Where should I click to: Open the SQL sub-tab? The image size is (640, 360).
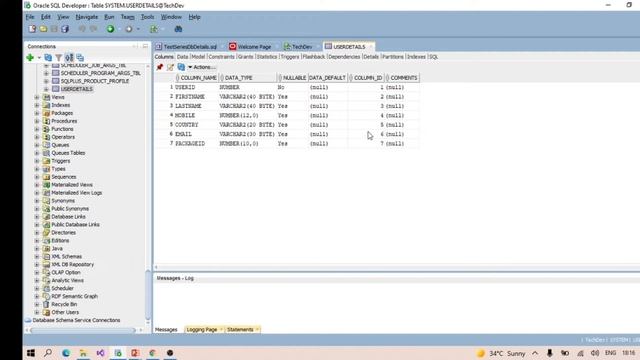[433, 57]
